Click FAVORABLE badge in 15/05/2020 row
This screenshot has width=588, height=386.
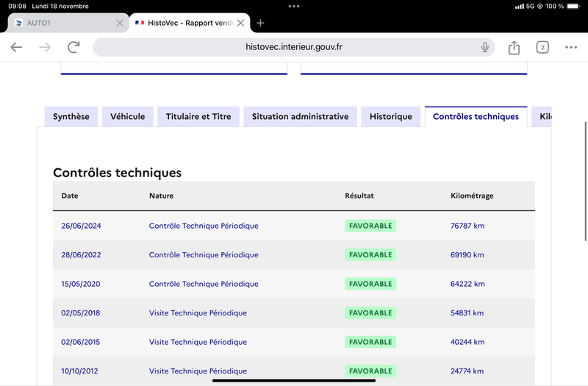tap(370, 284)
